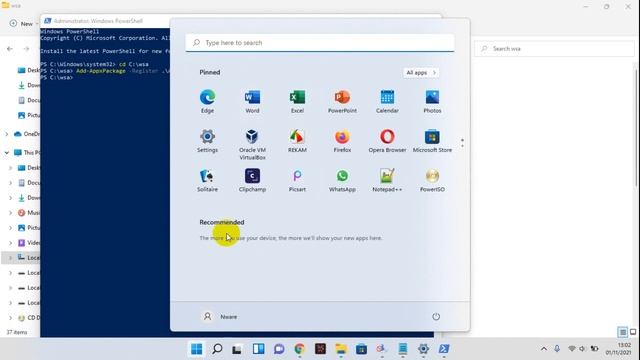This screenshot has width=640, height=360.
Task: Open Settings gear on the taskbar
Action: click(423, 349)
